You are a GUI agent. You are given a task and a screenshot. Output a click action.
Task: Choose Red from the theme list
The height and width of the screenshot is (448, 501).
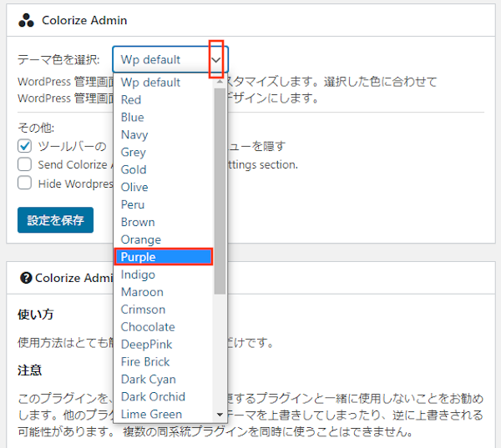(x=164, y=99)
